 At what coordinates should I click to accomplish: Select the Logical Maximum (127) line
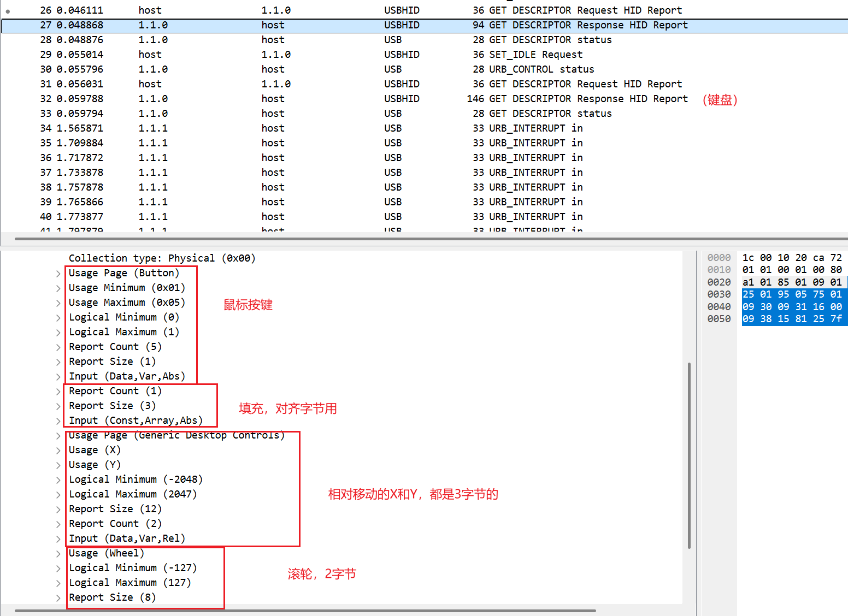click(x=129, y=583)
